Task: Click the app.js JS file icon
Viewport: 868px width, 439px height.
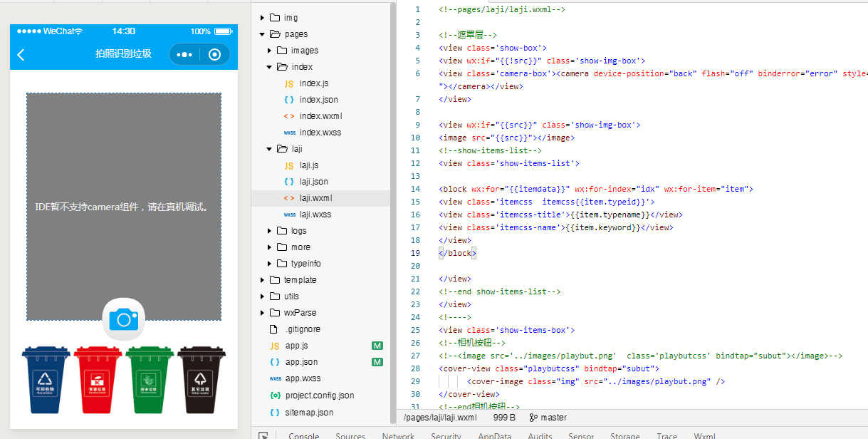Action: pyautogui.click(x=274, y=346)
